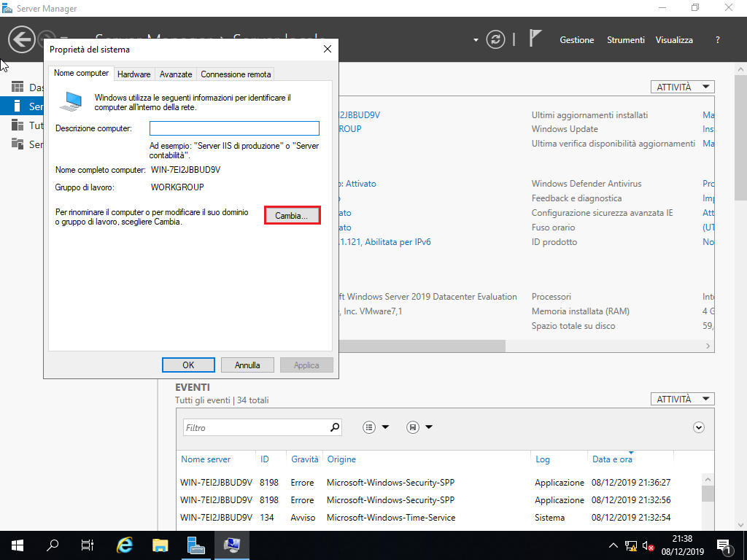Click the muted volume tray icon
Viewport: 747px width, 560px height.
click(648, 545)
